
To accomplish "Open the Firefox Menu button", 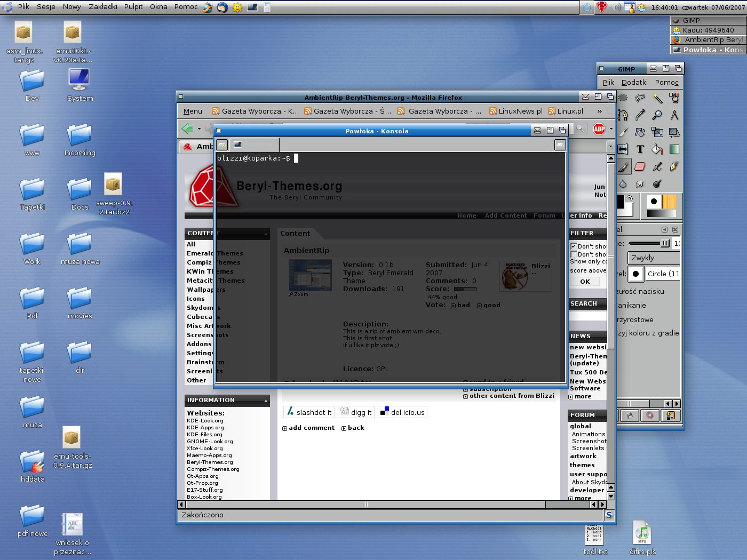I will (x=193, y=111).
